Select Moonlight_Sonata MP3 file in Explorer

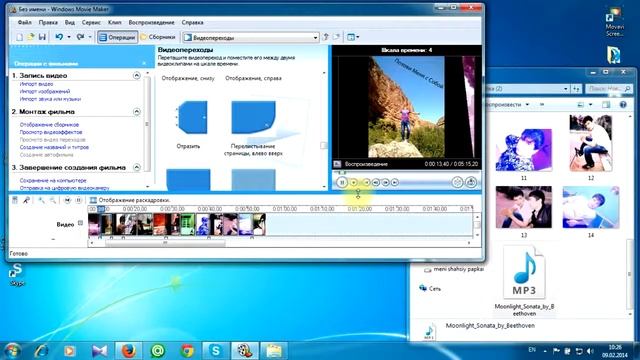[x=524, y=281]
